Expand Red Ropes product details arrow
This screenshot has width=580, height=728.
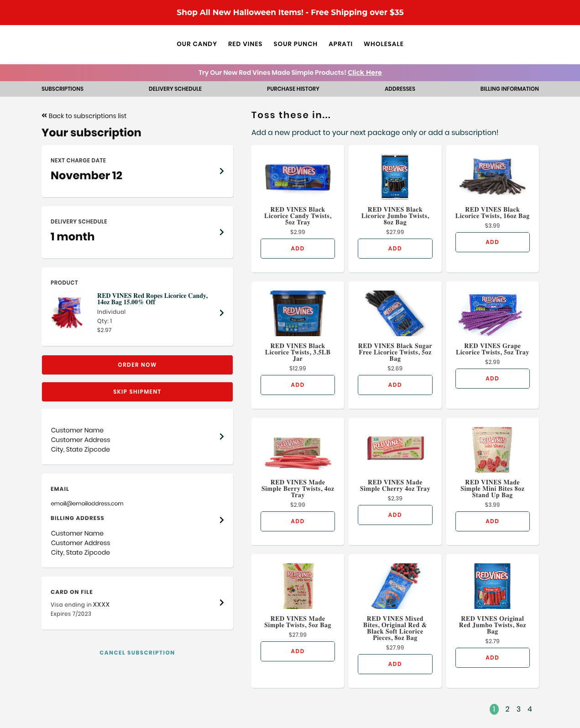222,313
